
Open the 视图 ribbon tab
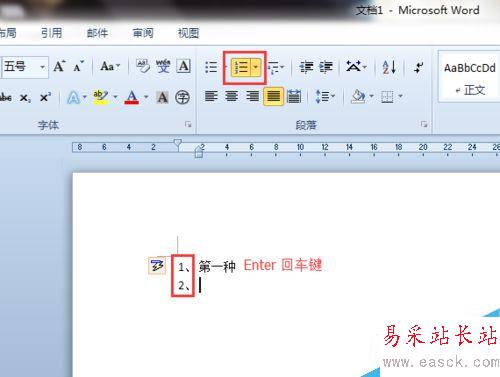point(188,33)
